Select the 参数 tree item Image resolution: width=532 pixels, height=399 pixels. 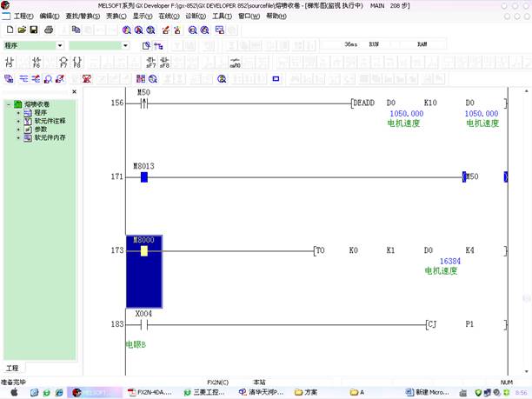point(41,129)
